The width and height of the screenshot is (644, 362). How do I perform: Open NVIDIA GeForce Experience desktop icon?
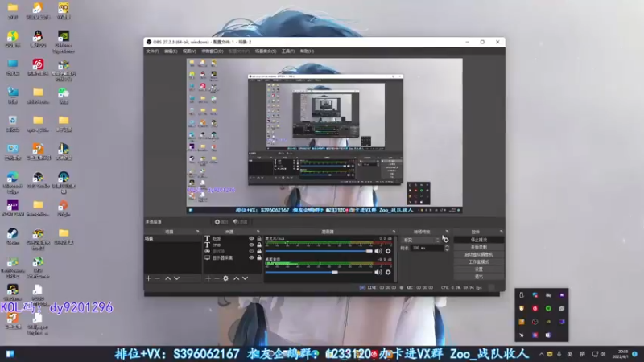[x=64, y=42]
